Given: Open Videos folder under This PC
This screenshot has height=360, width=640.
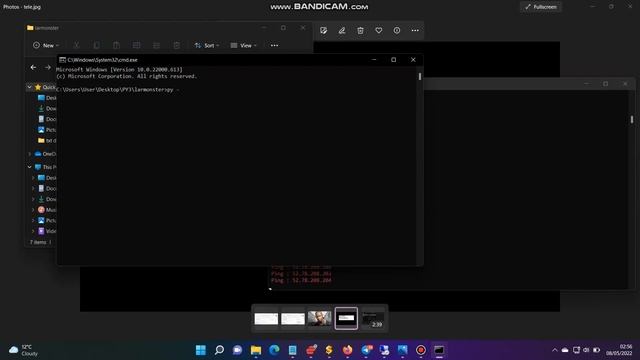Looking at the screenshot, I should click(x=47, y=231).
